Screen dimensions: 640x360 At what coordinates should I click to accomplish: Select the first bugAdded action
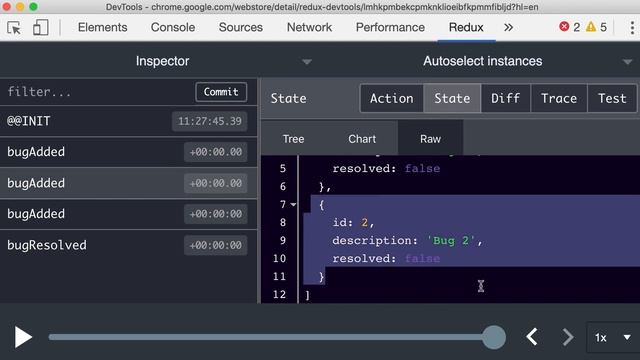pos(128,152)
